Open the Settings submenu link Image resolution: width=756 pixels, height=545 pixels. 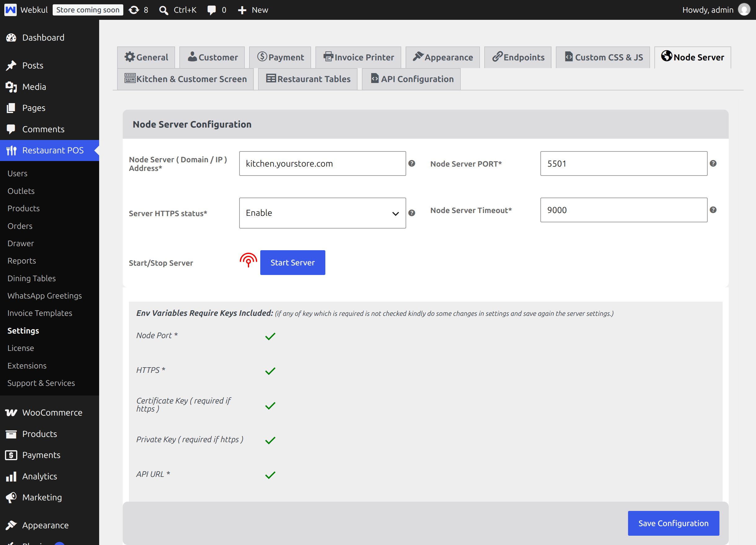pos(23,331)
